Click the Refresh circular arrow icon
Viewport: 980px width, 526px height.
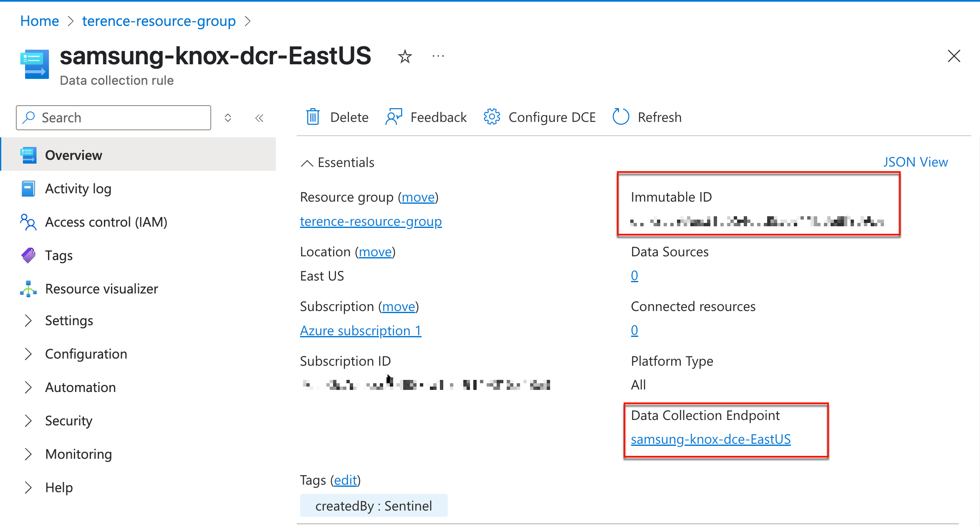coord(621,117)
